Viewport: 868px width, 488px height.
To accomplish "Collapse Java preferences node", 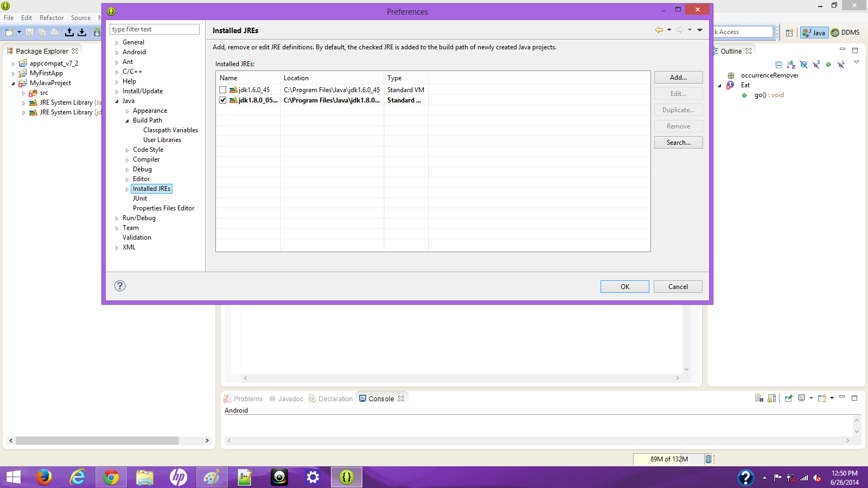I will 117,101.
